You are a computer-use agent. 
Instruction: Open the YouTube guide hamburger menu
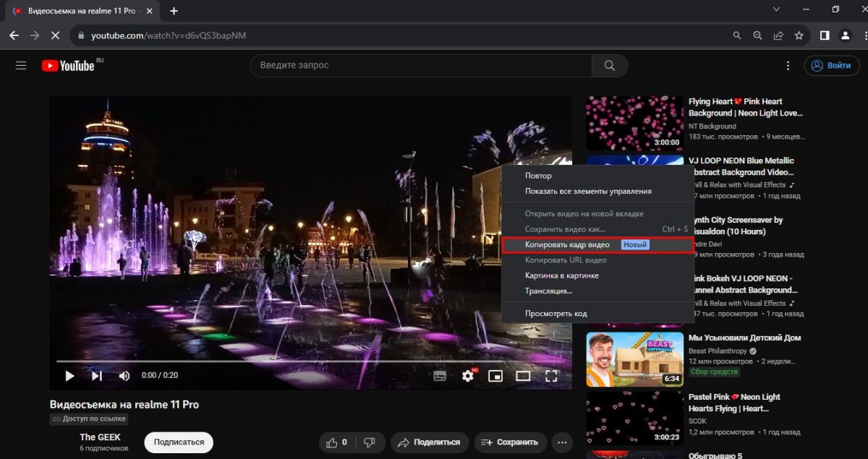21,66
